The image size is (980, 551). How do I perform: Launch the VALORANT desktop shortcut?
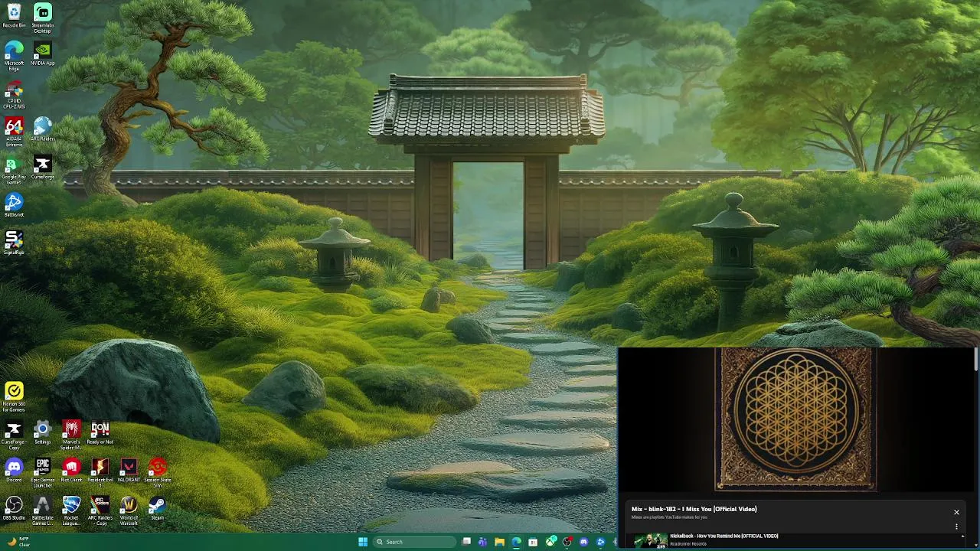pos(129,470)
